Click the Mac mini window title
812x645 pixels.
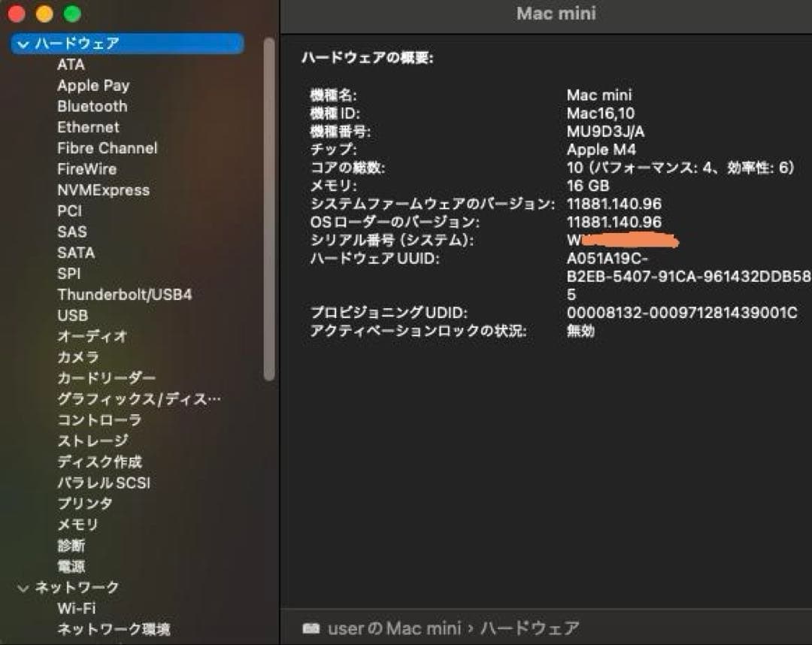pos(556,14)
